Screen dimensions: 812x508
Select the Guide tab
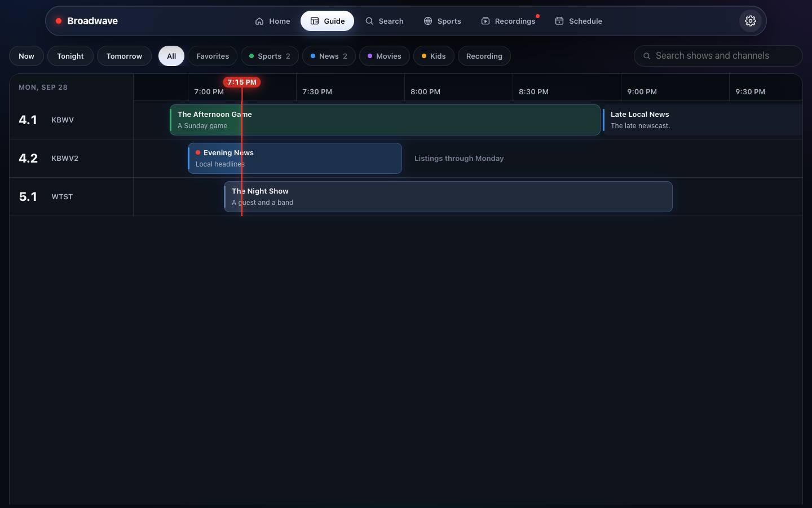coord(327,21)
